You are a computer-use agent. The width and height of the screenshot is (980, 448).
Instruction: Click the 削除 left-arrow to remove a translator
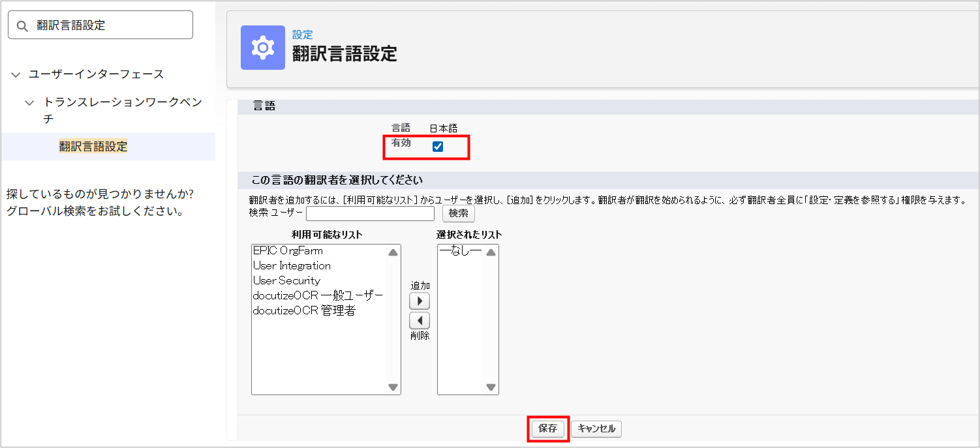[x=420, y=321]
